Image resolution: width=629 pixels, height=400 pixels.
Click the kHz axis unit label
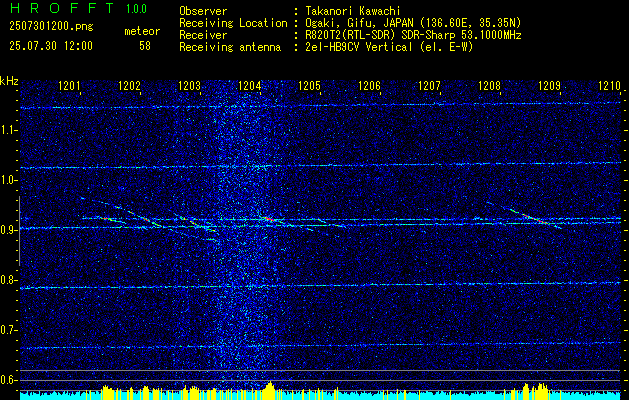(x=9, y=81)
